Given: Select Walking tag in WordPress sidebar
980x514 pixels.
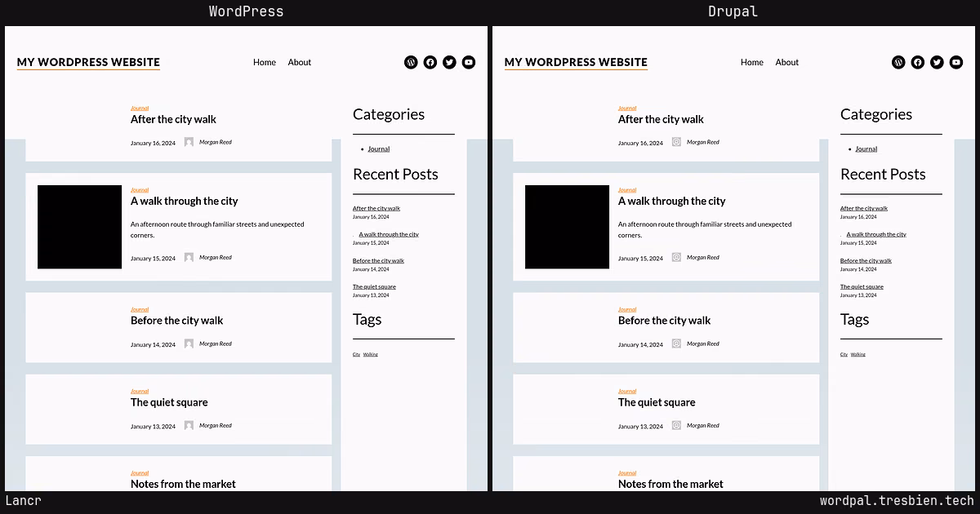Looking at the screenshot, I should point(371,354).
